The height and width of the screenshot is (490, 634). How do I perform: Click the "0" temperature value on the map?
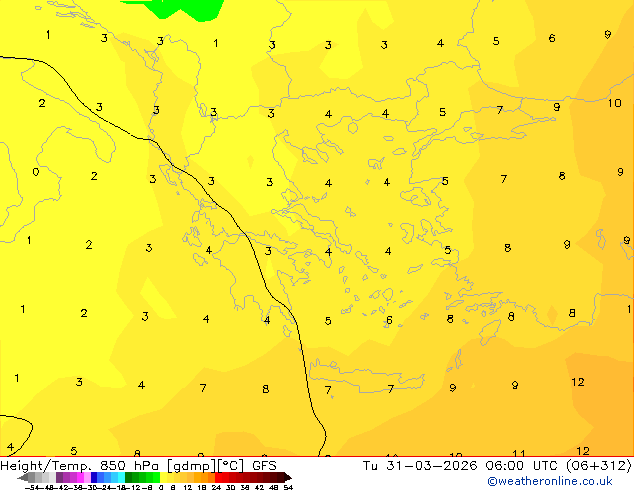[x=36, y=172]
